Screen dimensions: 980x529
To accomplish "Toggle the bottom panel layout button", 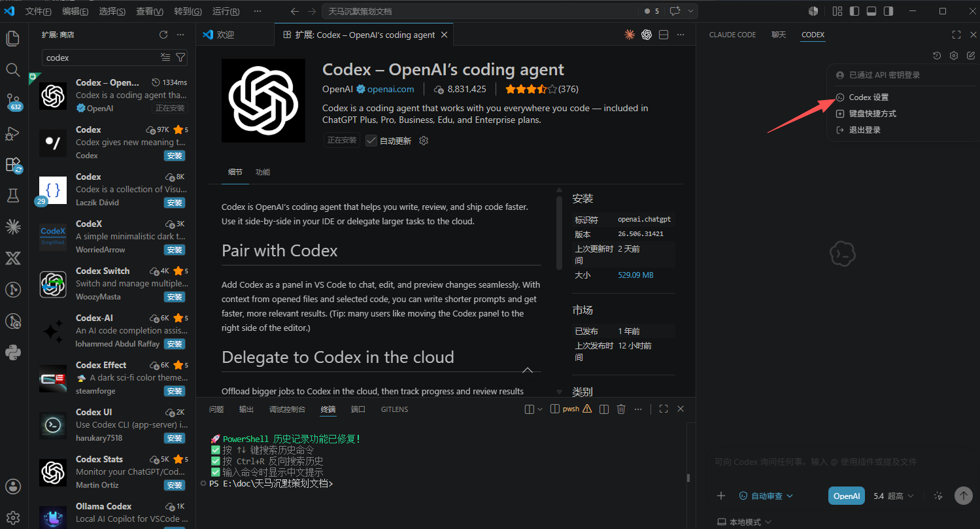I will [871, 11].
